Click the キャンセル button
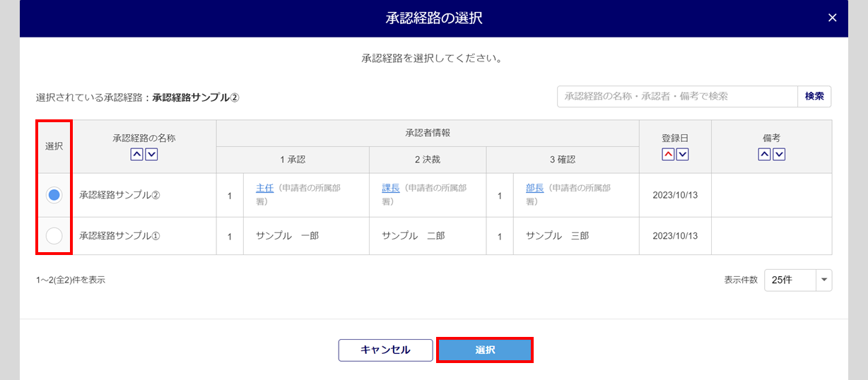Screen dimensions: 868x380 pyautogui.click(x=385, y=350)
